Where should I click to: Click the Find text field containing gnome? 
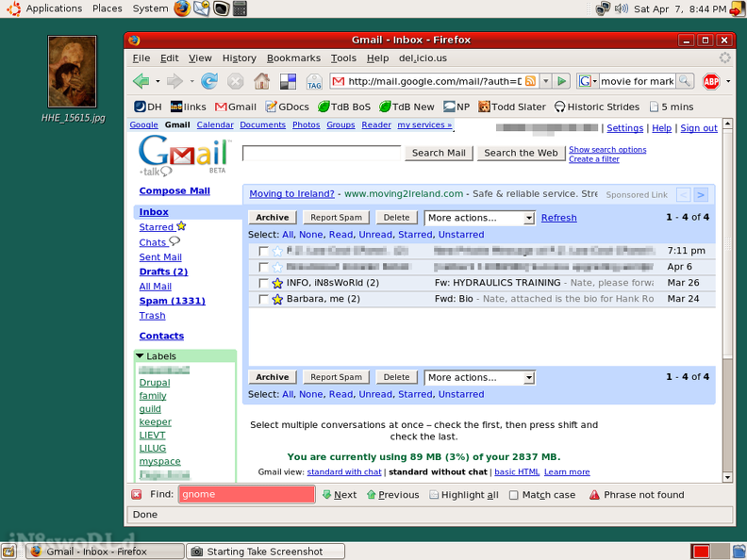(x=247, y=495)
